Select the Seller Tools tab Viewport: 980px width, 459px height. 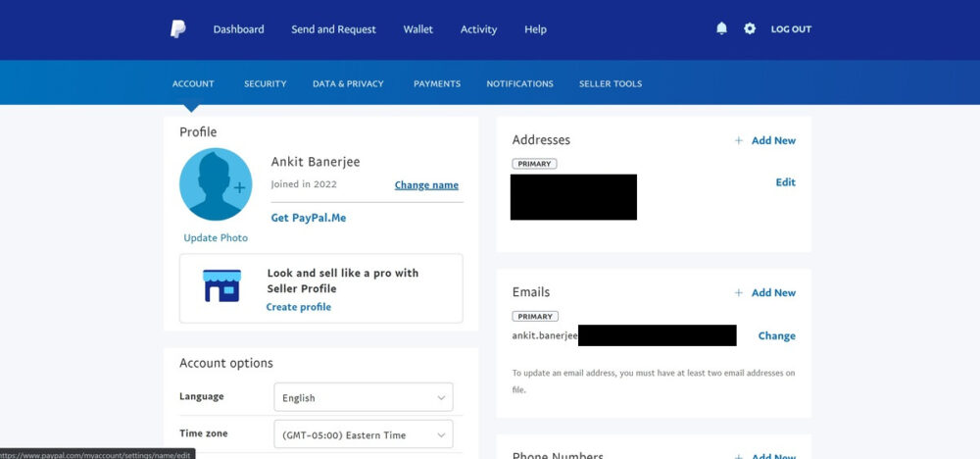click(610, 84)
